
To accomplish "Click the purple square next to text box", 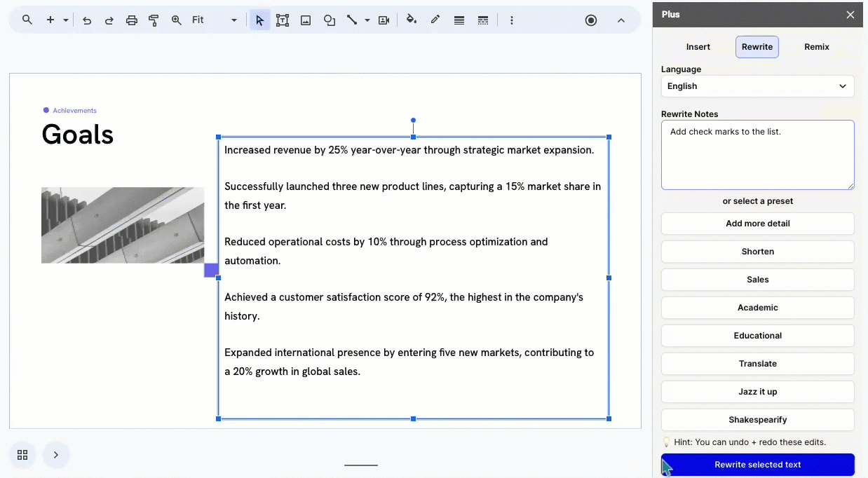I will click(211, 271).
